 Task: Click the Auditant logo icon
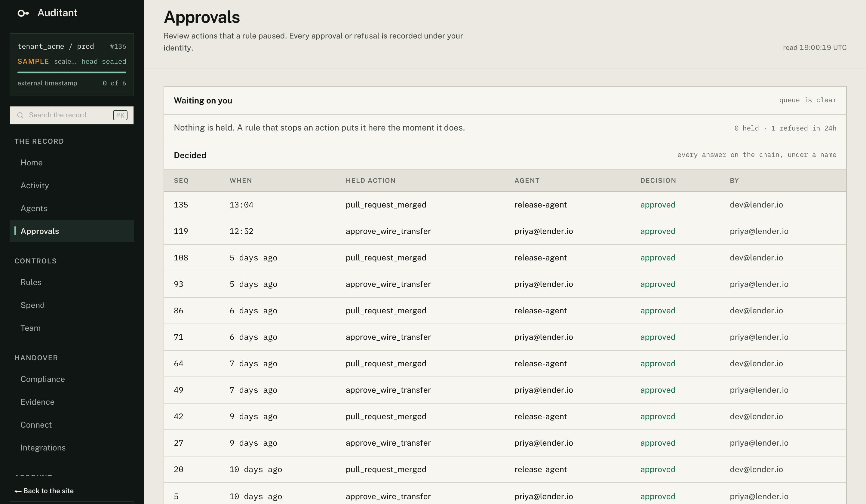coord(23,13)
